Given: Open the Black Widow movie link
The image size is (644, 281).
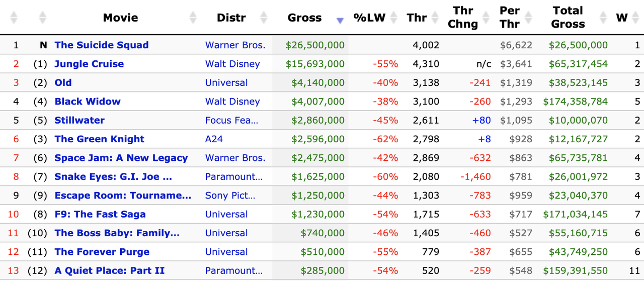Looking at the screenshot, I should tap(88, 102).
